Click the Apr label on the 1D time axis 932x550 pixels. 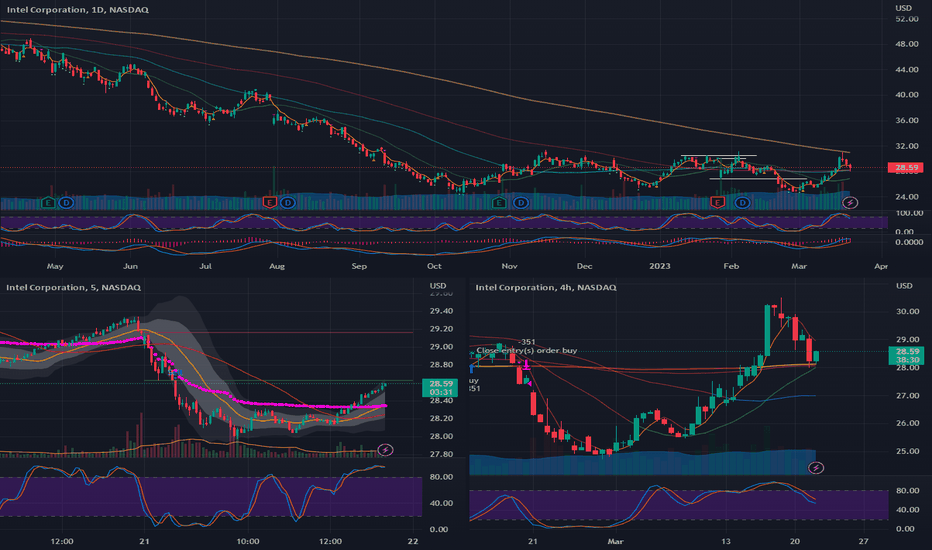pyautogui.click(x=881, y=266)
